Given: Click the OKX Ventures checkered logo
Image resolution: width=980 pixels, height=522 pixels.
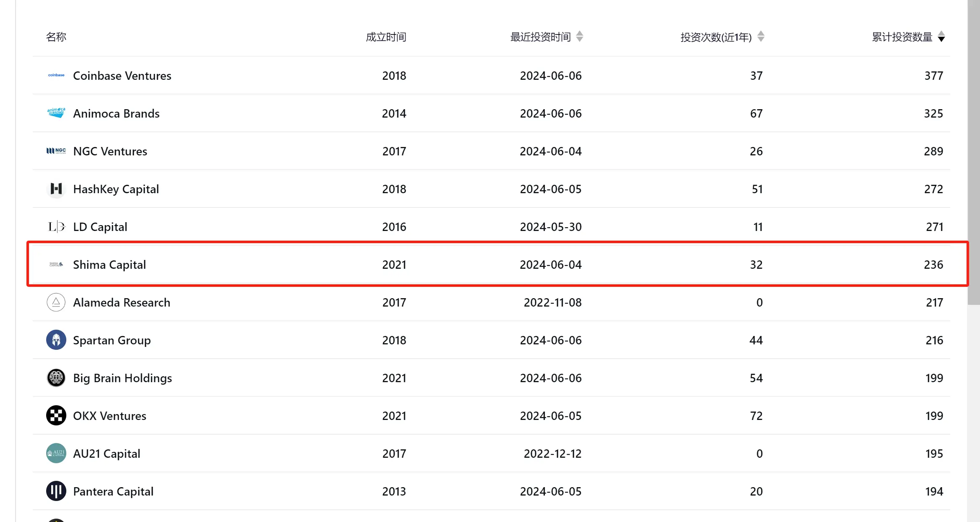Looking at the screenshot, I should [56, 415].
